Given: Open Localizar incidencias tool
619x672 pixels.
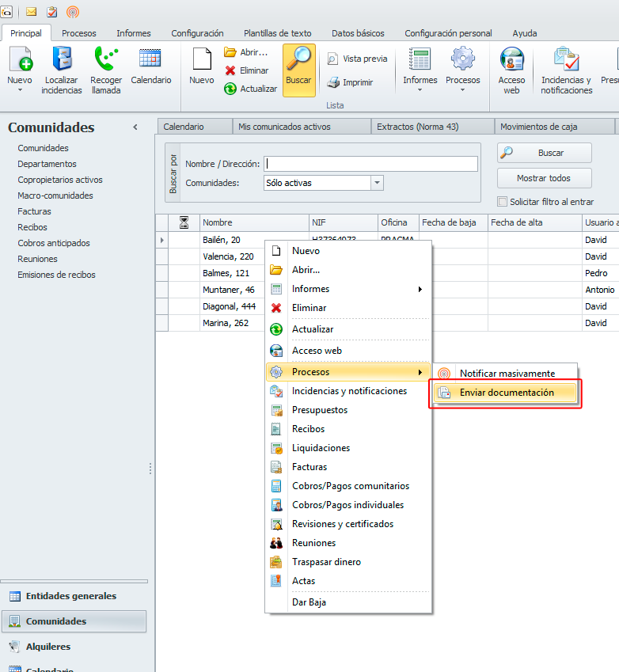Looking at the screenshot, I should [62, 70].
